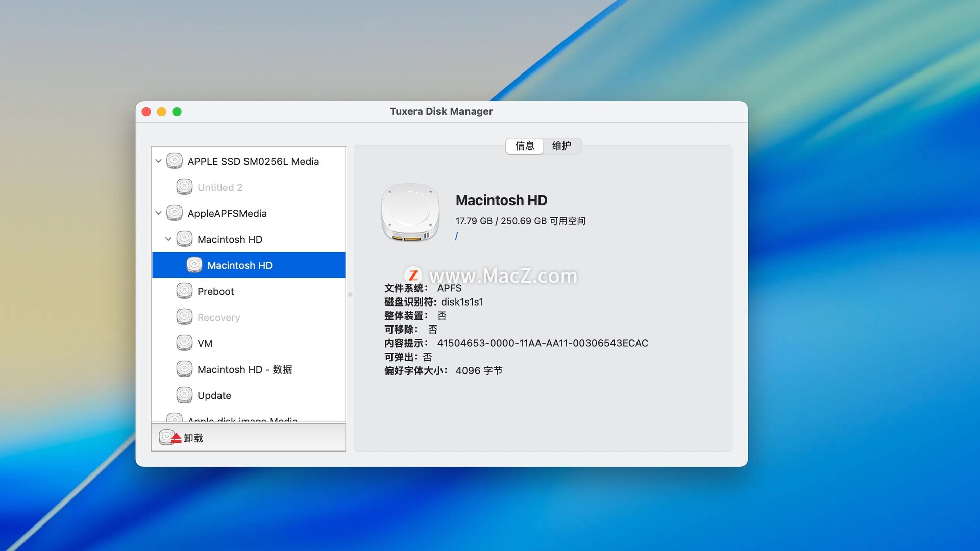Click the highlighted Macintosh HD volume icon

pos(194,265)
